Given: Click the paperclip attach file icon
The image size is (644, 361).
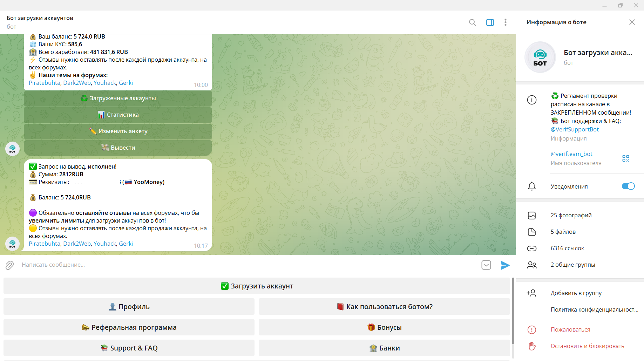Looking at the screenshot, I should [x=9, y=265].
